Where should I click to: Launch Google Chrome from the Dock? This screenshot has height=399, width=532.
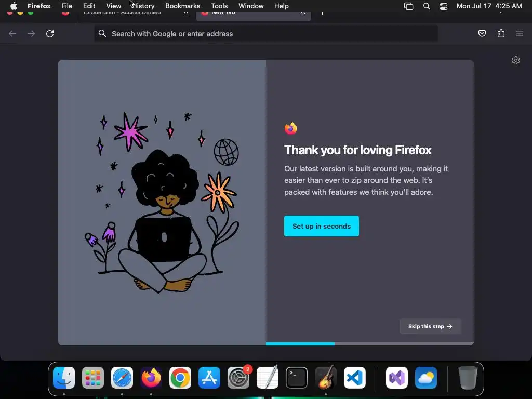[x=180, y=378]
